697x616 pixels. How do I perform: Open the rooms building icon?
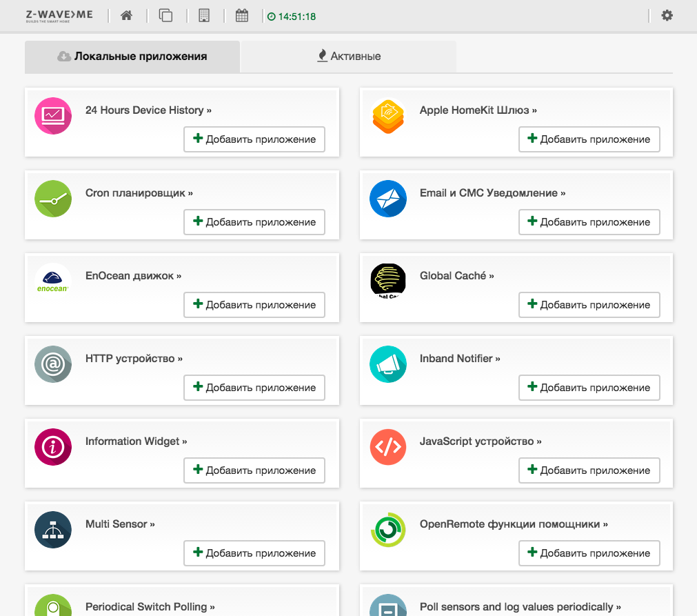coord(204,15)
